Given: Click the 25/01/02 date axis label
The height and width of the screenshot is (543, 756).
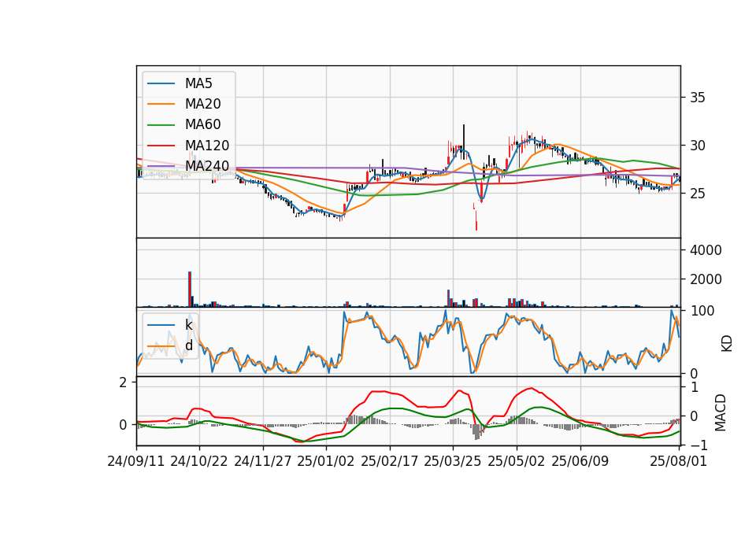Looking at the screenshot, I should (326, 462).
